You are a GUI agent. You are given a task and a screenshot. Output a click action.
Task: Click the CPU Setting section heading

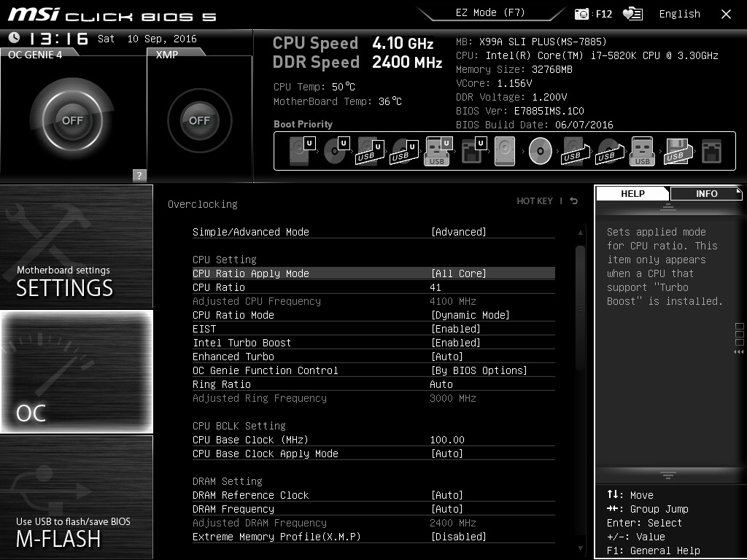coord(225,260)
